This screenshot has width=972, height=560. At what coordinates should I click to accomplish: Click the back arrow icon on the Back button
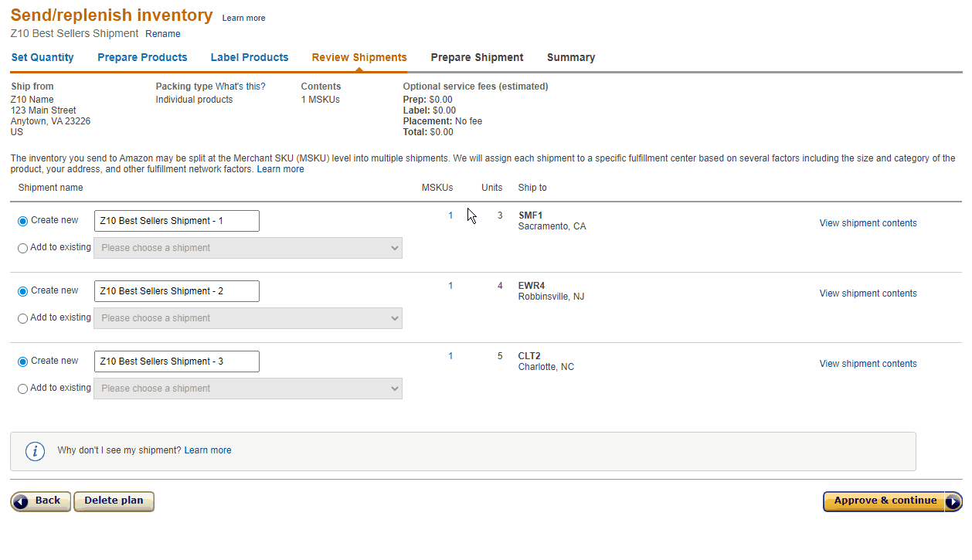pyautogui.click(x=21, y=501)
